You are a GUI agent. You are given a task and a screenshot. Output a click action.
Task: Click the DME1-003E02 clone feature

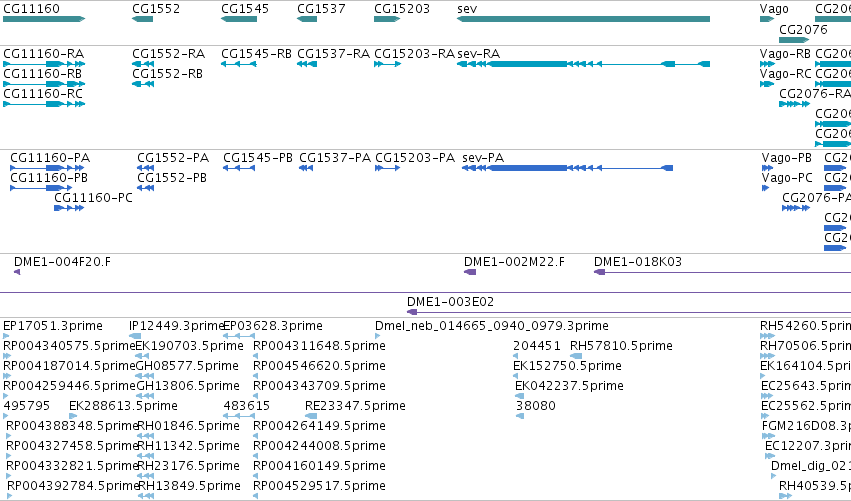(x=629, y=312)
